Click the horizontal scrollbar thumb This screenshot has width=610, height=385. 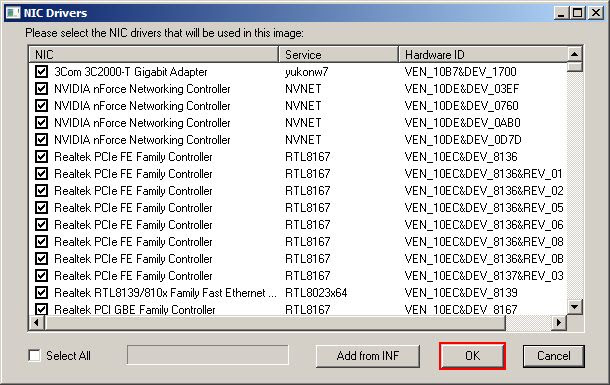[x=275, y=322]
